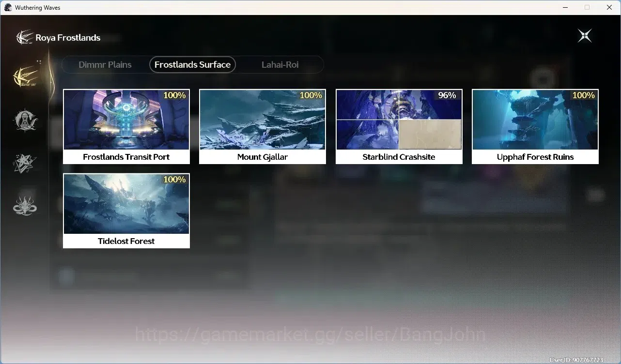Close the exploration panel with the X icon
The width and height of the screenshot is (621, 364).
(585, 36)
